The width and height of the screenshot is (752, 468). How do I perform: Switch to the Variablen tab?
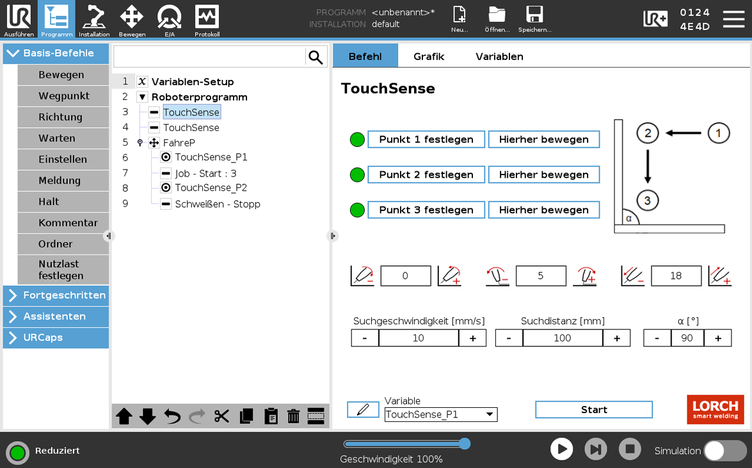tap(499, 57)
